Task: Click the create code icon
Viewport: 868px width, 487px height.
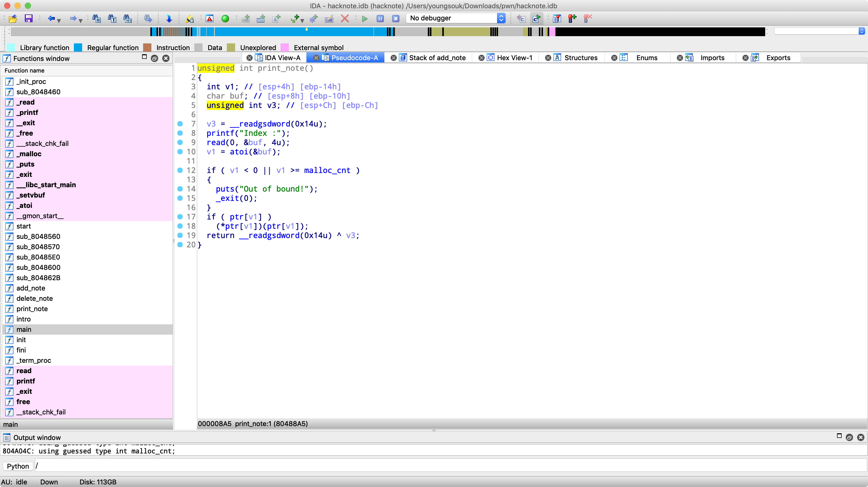Action: (x=246, y=19)
